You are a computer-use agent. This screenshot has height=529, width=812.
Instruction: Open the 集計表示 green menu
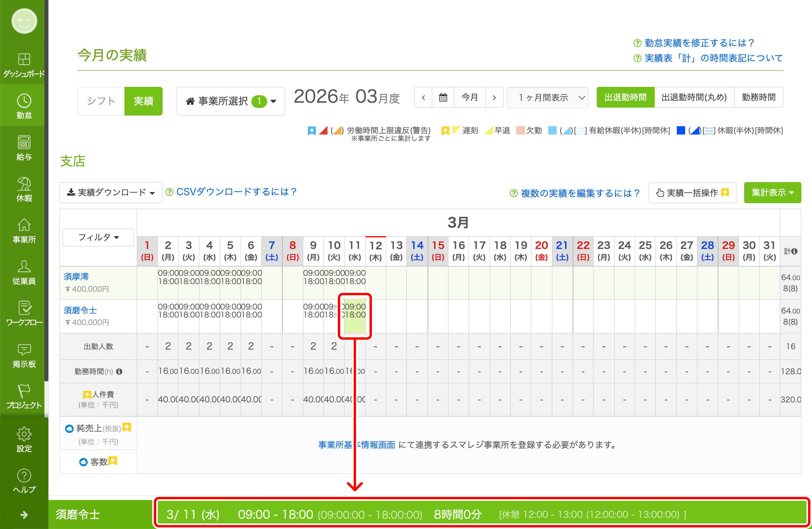tap(772, 192)
